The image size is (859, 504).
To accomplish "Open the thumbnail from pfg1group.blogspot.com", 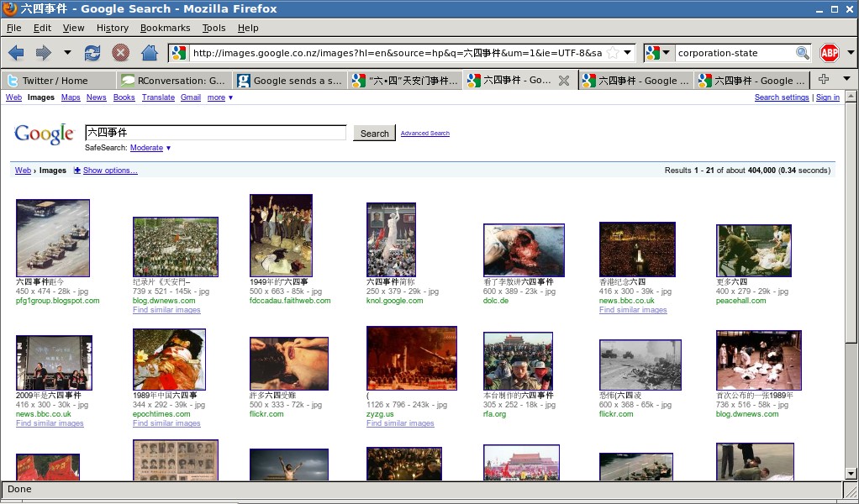I will coord(53,238).
